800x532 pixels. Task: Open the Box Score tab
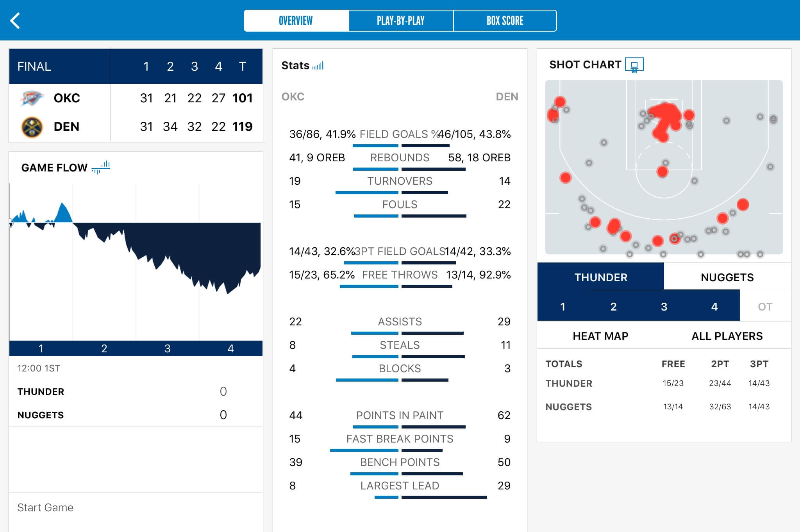pyautogui.click(x=505, y=21)
